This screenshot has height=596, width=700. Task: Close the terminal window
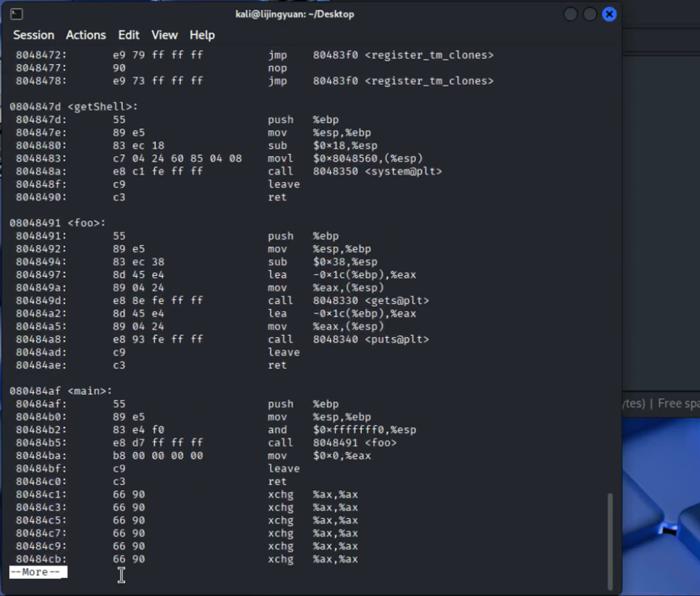point(609,14)
